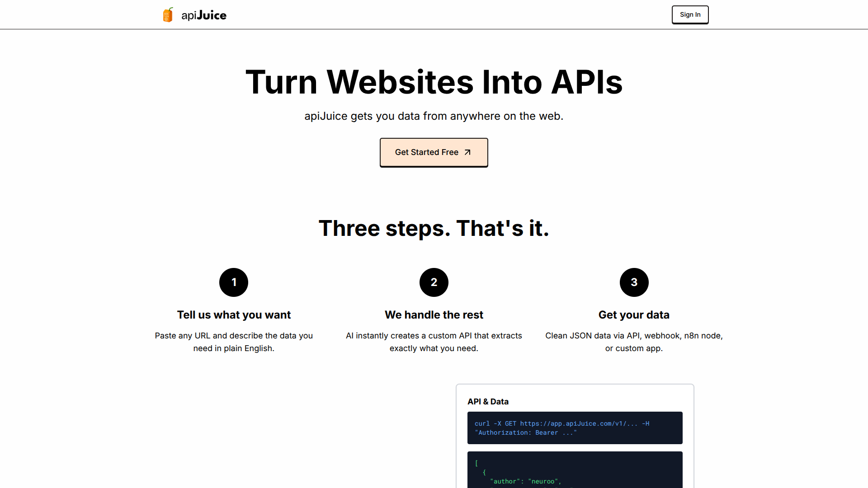Click the Turn Websites Into APIs headline

(x=434, y=82)
